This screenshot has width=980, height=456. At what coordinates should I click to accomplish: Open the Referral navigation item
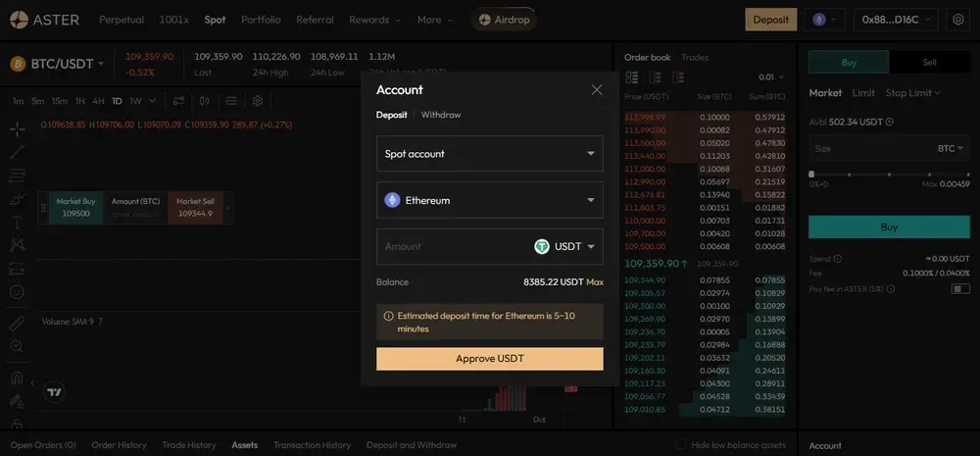315,20
